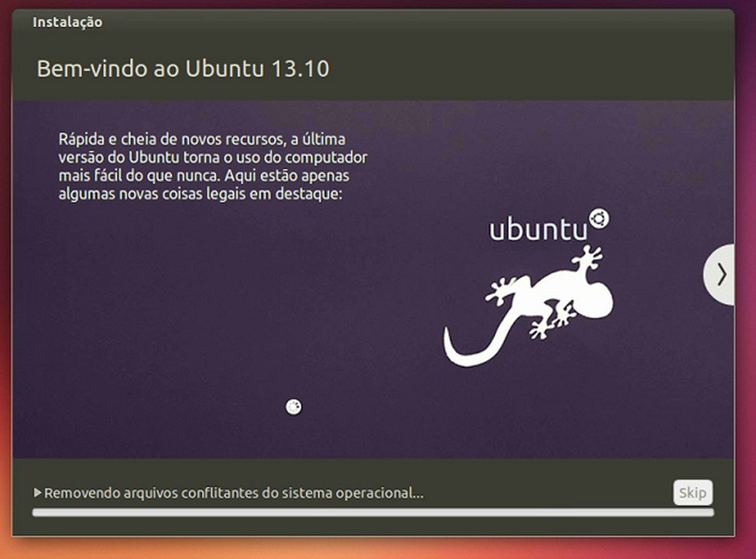Click the white salamander illustration
756x559 pixels.
click(529, 306)
